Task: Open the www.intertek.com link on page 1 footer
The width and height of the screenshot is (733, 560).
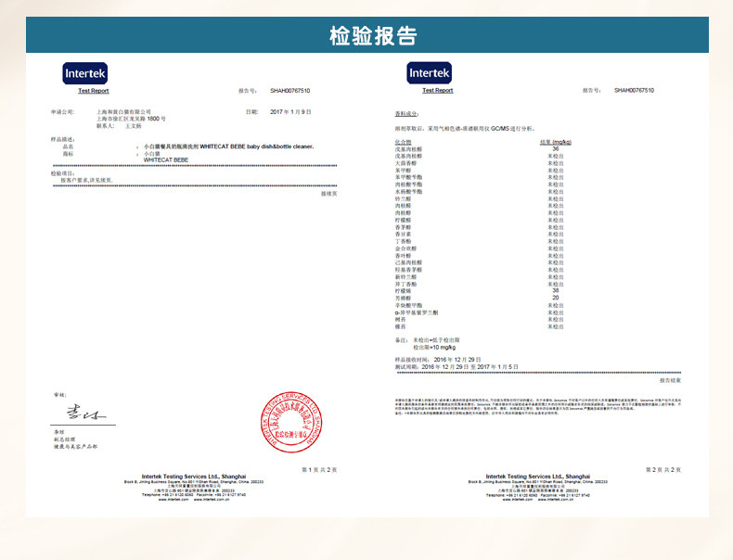Action: 174,500
